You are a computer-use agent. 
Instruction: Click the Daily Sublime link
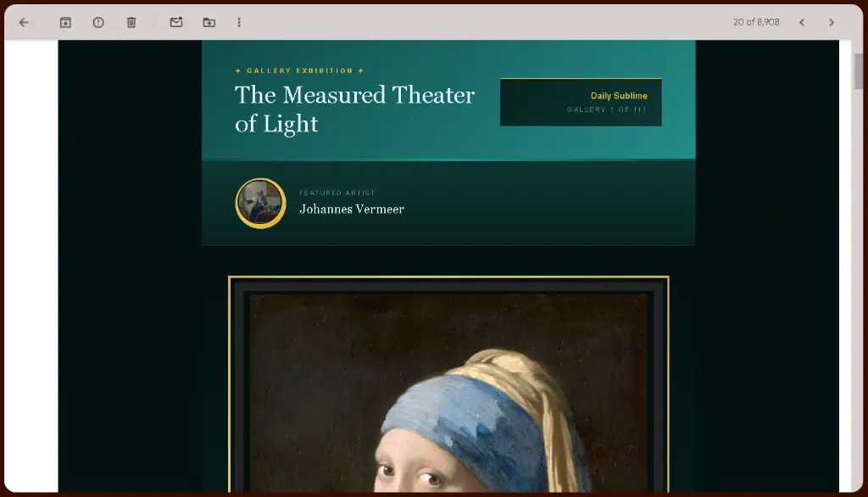[x=619, y=96]
